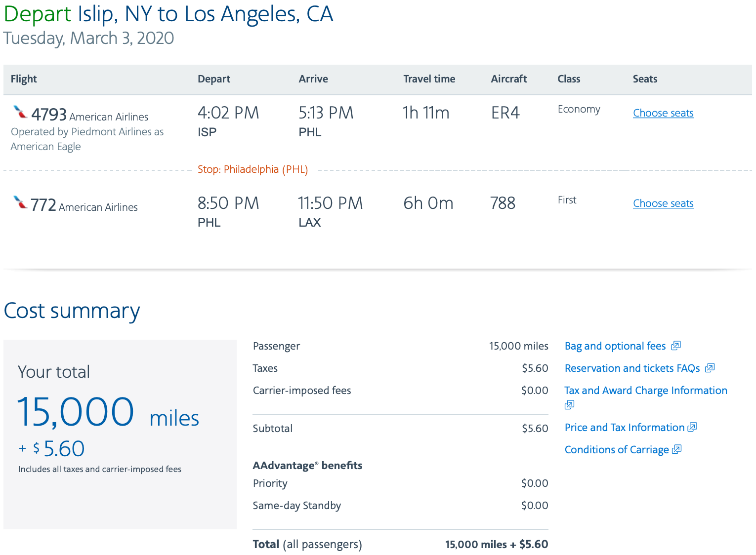
Task: Click the Same-day Standby $0.00 amount
Action: [x=535, y=506]
